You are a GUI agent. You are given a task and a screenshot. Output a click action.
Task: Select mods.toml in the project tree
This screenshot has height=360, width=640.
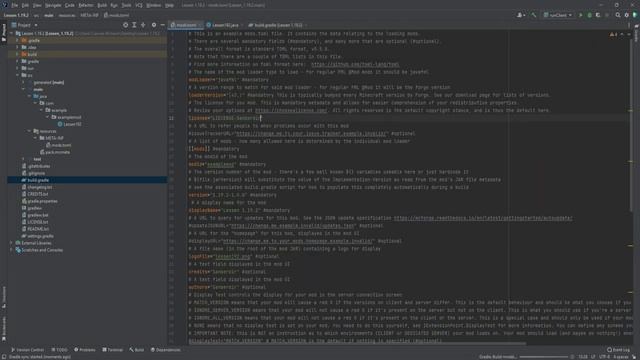pos(58,145)
